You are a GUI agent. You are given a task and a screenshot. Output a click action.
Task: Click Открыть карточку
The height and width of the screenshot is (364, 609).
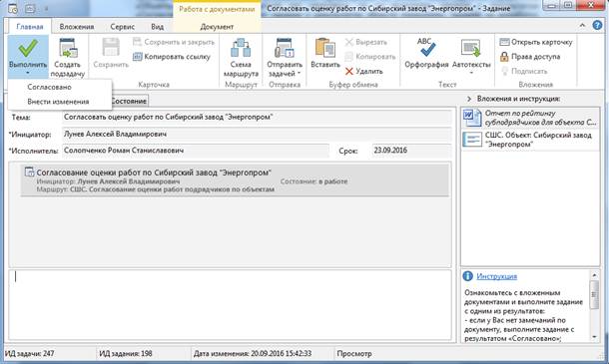coord(536,42)
